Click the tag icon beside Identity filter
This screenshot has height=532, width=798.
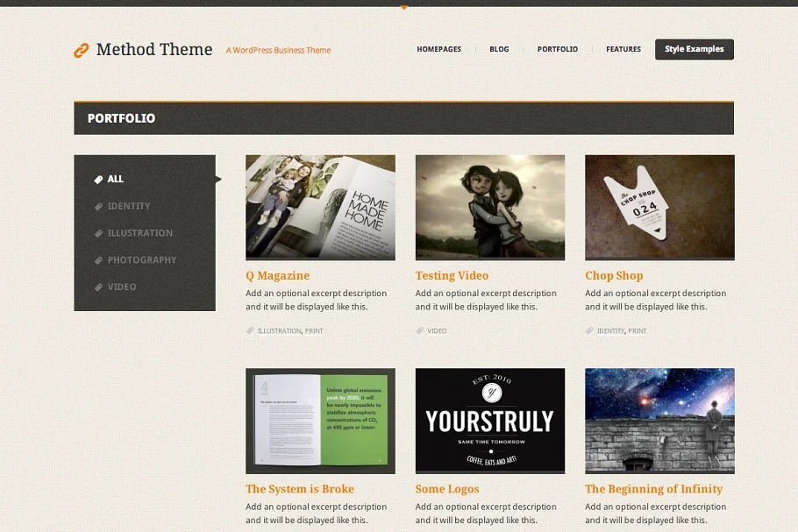click(99, 207)
